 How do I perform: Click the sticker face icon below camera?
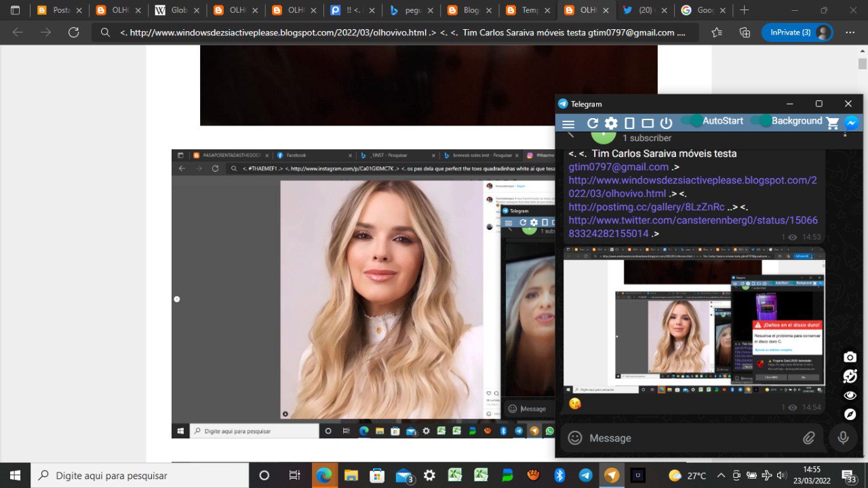point(850,376)
